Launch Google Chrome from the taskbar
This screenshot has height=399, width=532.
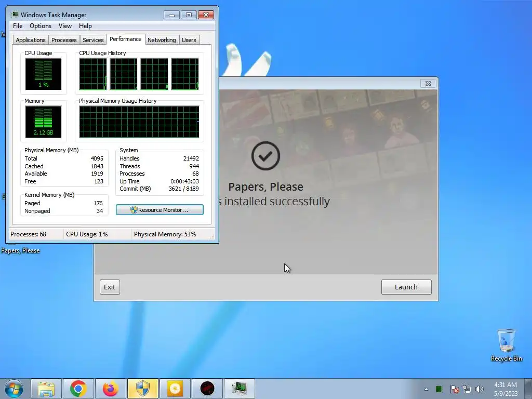pos(78,389)
